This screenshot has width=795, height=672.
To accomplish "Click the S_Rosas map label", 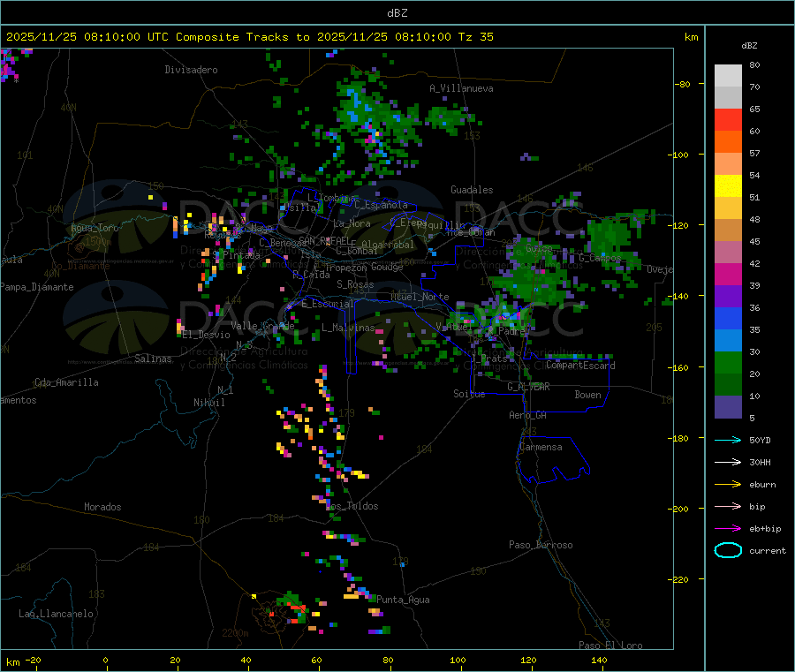I will click(x=355, y=284).
